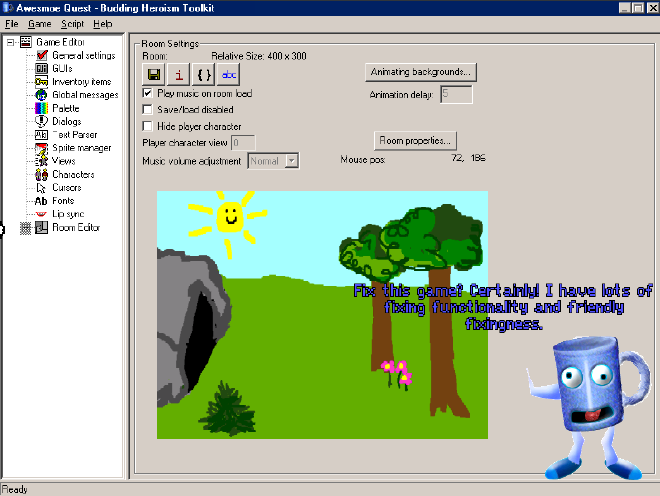660x496 pixels.
Task: Open the Inventory items section
Action: click(x=81, y=81)
